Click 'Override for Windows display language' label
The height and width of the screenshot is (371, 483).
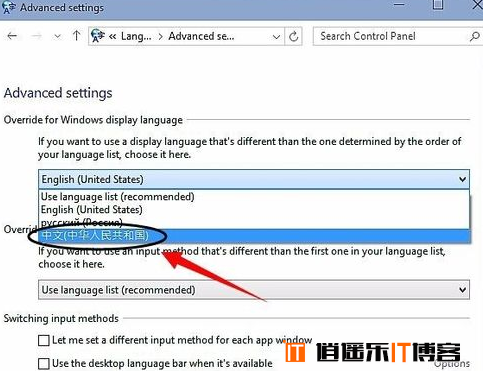[x=93, y=120]
